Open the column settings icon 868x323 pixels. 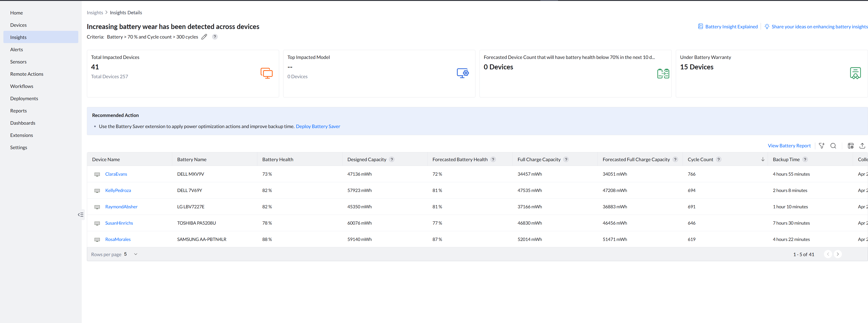pos(851,146)
